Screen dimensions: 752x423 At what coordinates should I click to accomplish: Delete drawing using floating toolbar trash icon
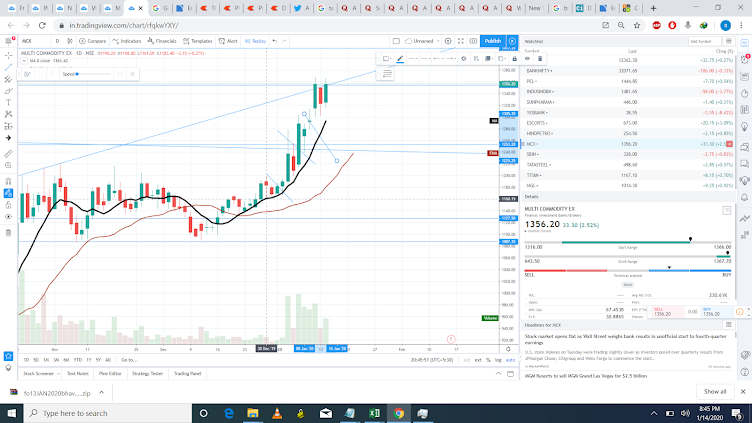click(x=540, y=59)
